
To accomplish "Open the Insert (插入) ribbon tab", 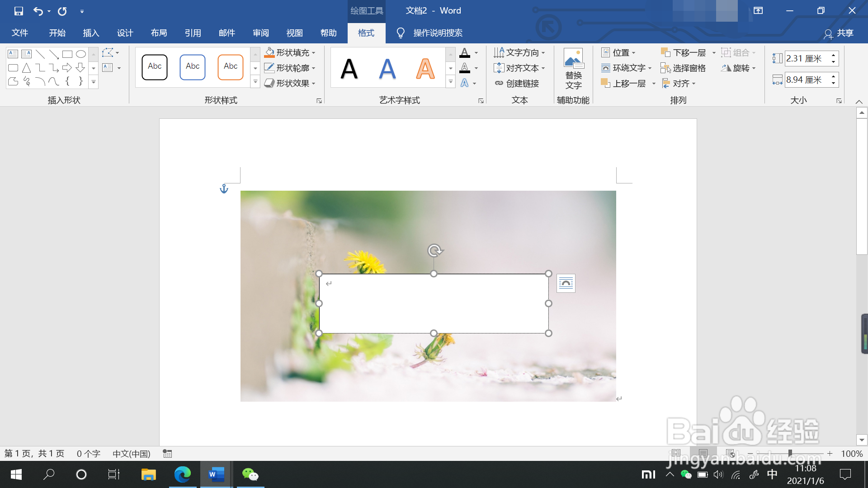I will tap(91, 33).
